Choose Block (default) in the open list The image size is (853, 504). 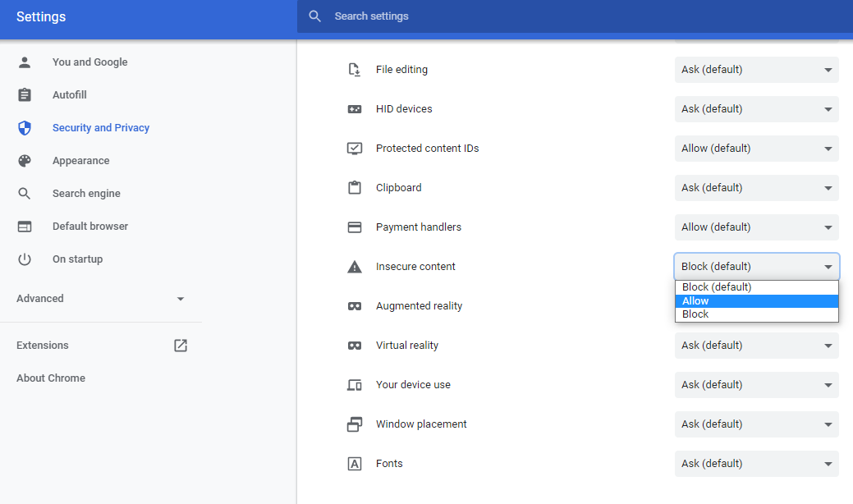point(757,287)
